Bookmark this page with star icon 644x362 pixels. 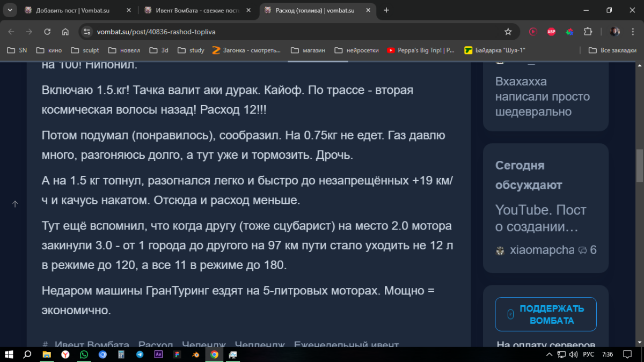pos(508,32)
